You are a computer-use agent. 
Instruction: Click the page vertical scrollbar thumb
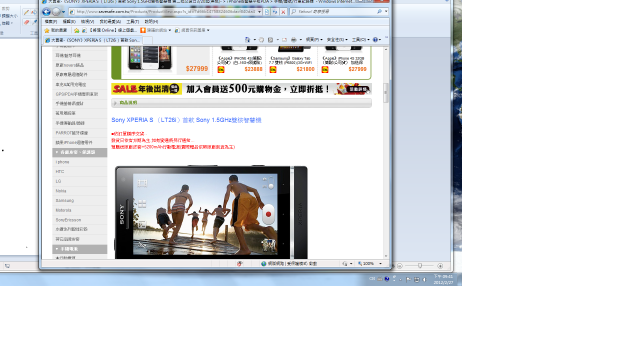click(386, 93)
